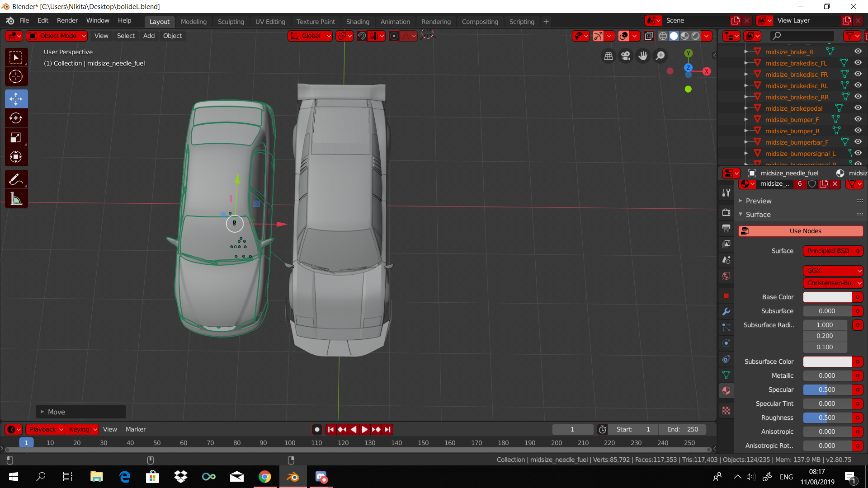
Task: Hide midsize_brakepedal with its eye icon
Action: coord(858,108)
